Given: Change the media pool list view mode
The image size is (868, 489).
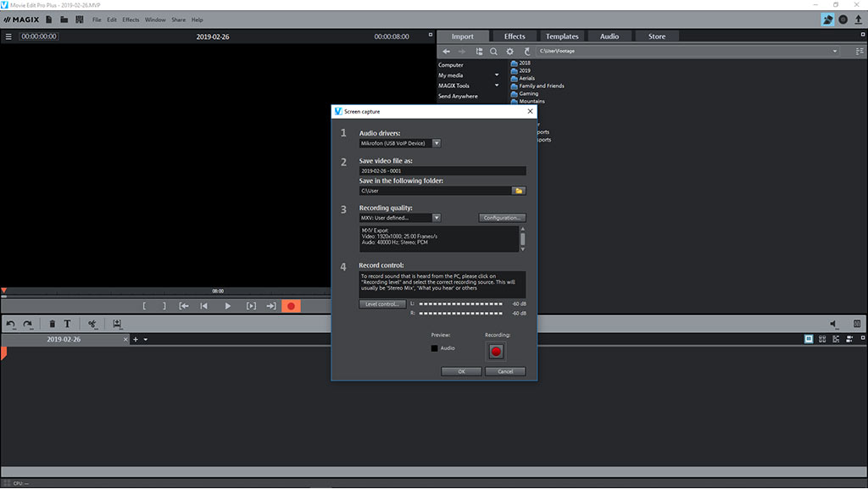Looking at the screenshot, I should 860,52.
